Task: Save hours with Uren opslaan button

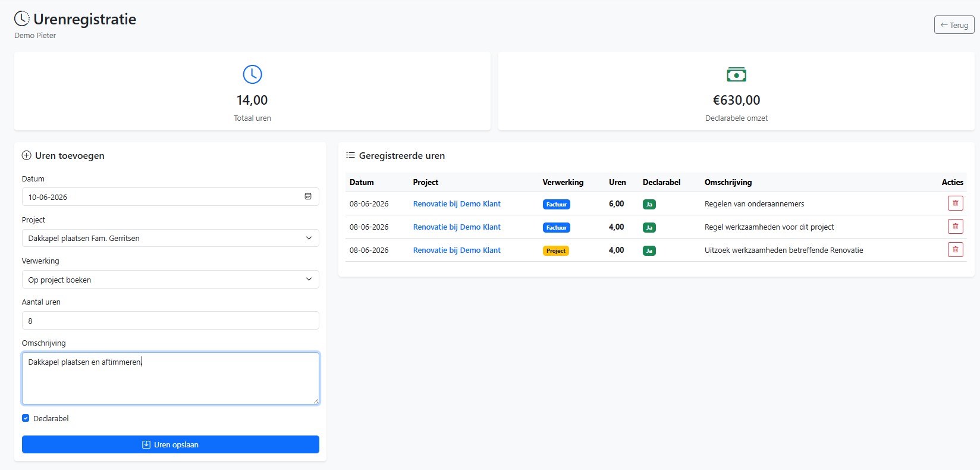Action: click(x=171, y=444)
